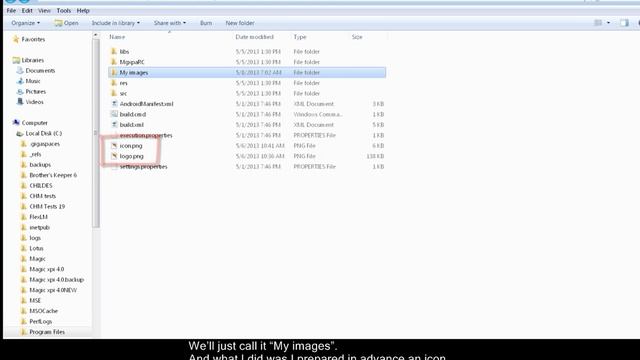Open the Magic folder in tree
The width and height of the screenshot is (640, 360).
point(37,259)
